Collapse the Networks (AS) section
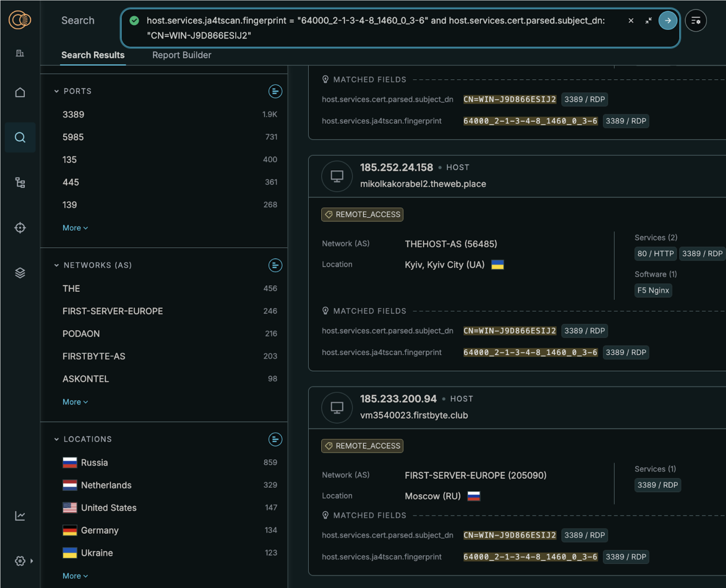The width and height of the screenshot is (726, 588). click(57, 265)
